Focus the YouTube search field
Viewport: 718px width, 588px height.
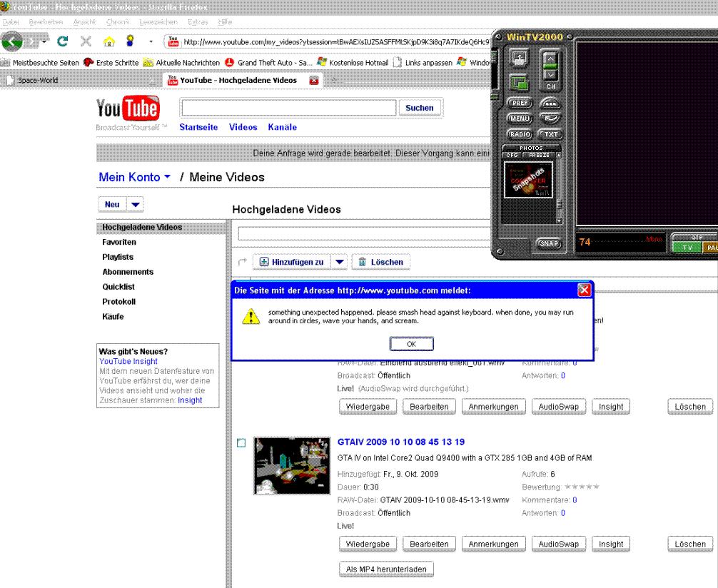pos(288,108)
